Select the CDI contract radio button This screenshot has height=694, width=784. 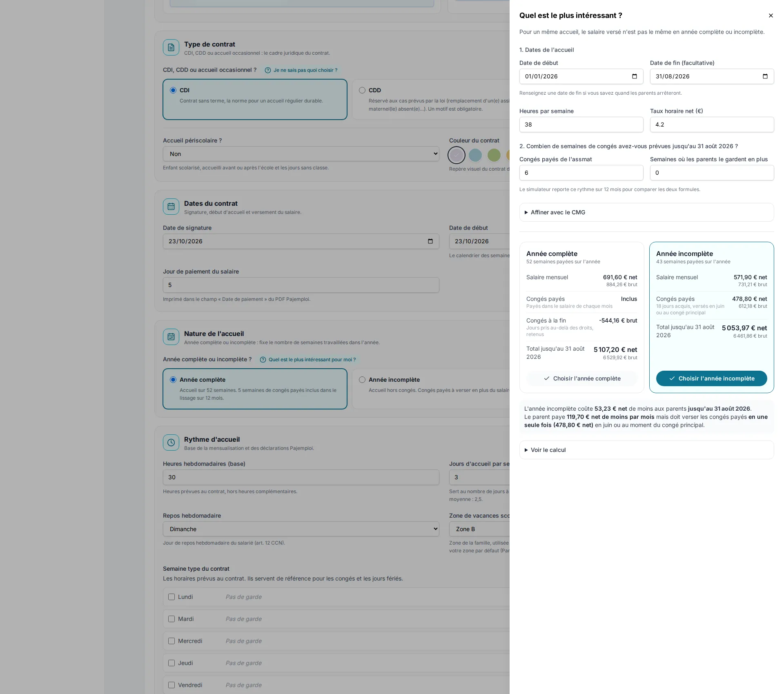173,90
